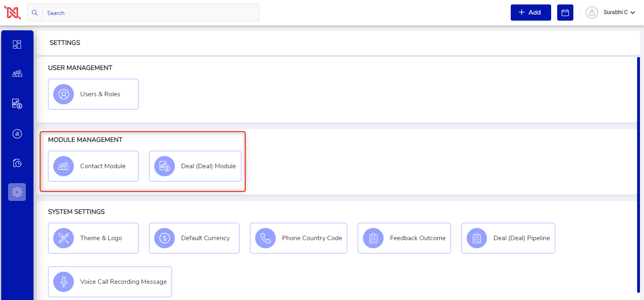Screen dimensions: 644x300
Task: Click the magnifier search icon
Action: point(35,13)
